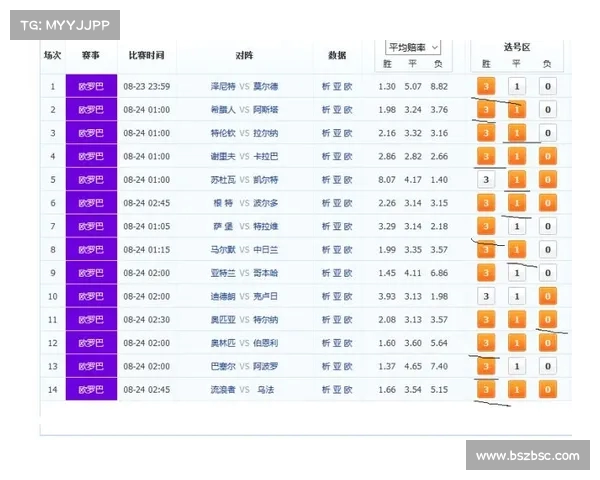Open 亚 Asian odds link for match 7
The height and width of the screenshot is (480, 600).
point(337,227)
